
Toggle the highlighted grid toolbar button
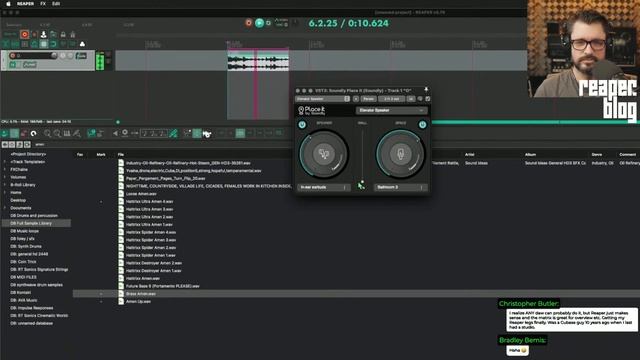click(x=44, y=44)
